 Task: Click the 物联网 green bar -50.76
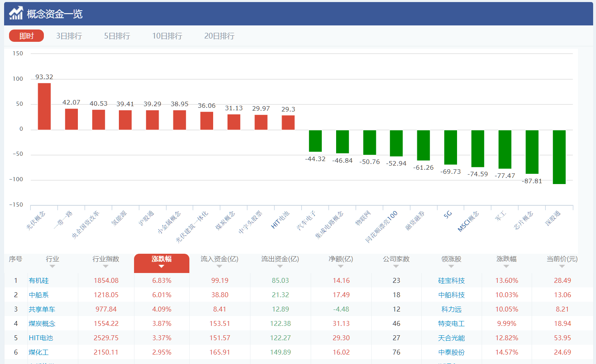(369, 143)
